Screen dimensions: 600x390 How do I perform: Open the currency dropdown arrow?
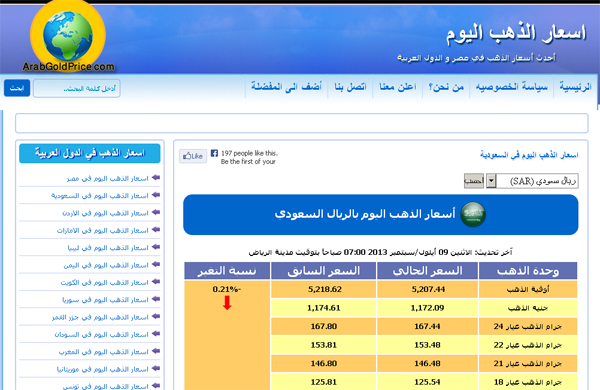pos(491,181)
